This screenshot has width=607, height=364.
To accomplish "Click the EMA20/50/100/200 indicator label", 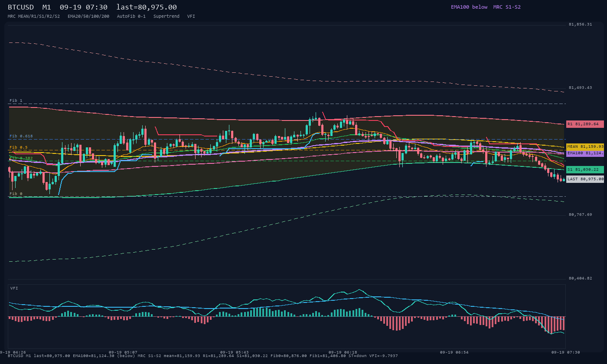I will coord(88,16).
